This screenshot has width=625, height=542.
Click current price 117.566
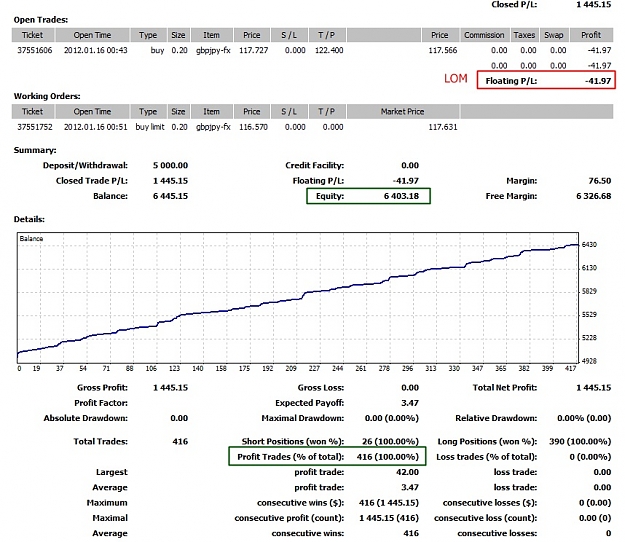pos(443,50)
